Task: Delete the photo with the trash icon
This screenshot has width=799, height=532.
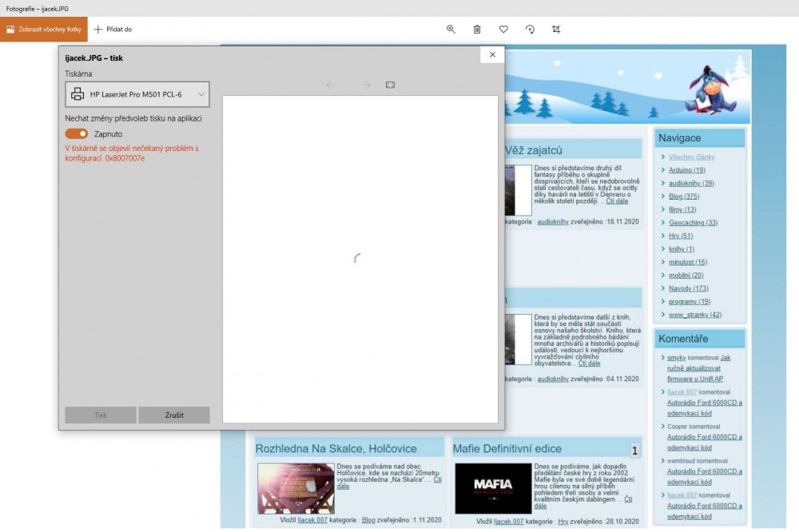Action: pos(477,30)
